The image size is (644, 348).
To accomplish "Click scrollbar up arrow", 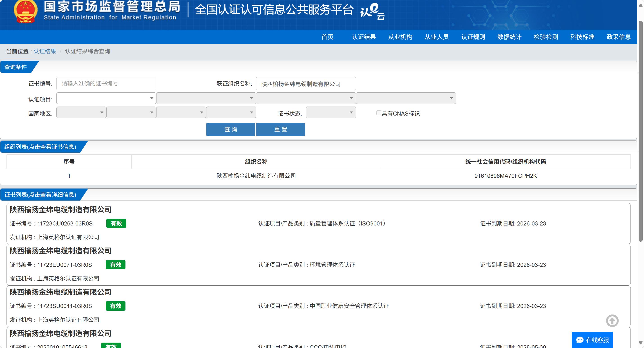I will pos(640,5).
